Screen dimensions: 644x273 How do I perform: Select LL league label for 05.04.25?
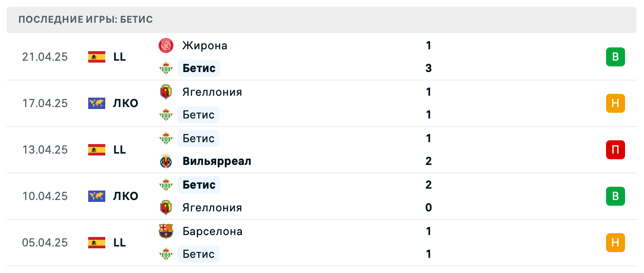[x=120, y=243]
